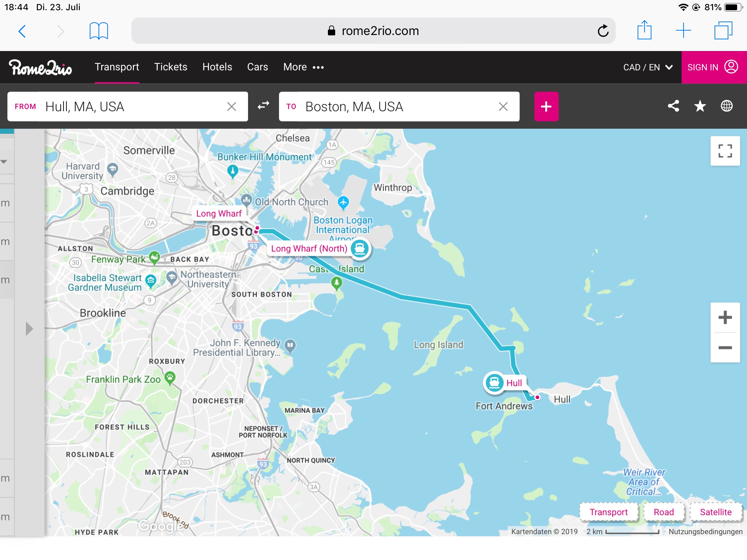The width and height of the screenshot is (747, 560).
Task: Switch map to Road view
Action: tap(663, 512)
